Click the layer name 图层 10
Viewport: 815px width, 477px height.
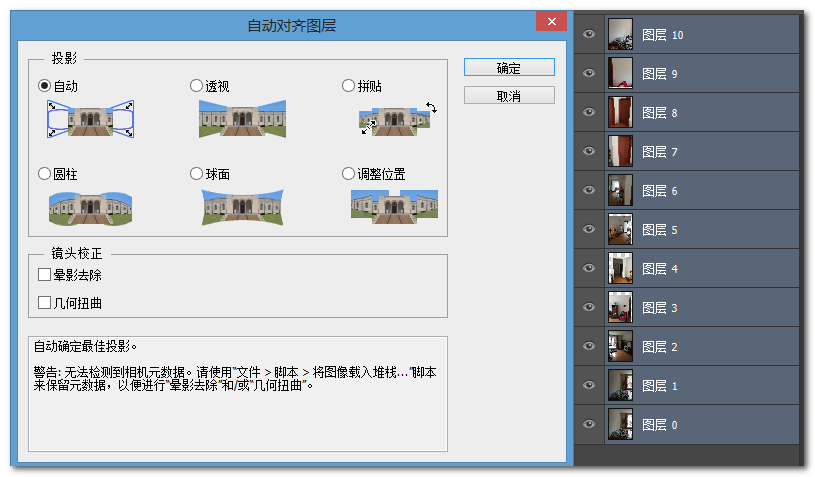663,35
